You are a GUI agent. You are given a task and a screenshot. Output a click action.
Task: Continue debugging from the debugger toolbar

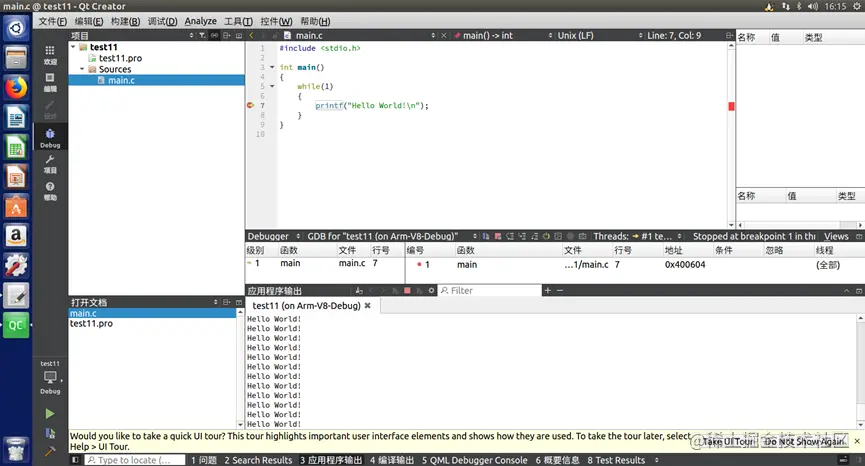coord(486,236)
